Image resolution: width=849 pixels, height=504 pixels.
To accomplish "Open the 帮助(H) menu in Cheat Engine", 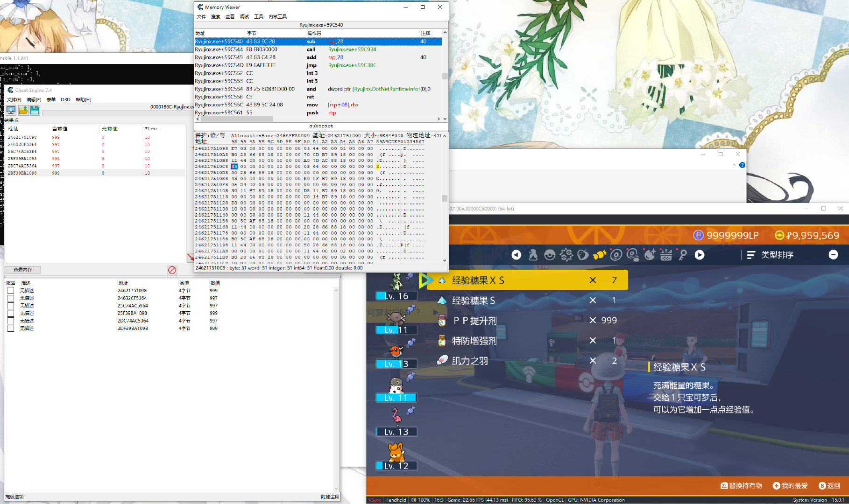I will (x=84, y=100).
